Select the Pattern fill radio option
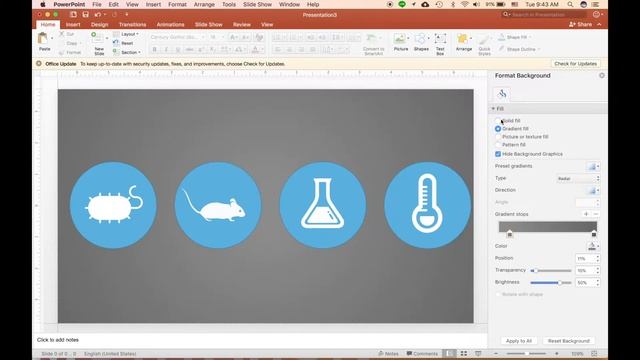The height and width of the screenshot is (360, 640). (x=498, y=145)
